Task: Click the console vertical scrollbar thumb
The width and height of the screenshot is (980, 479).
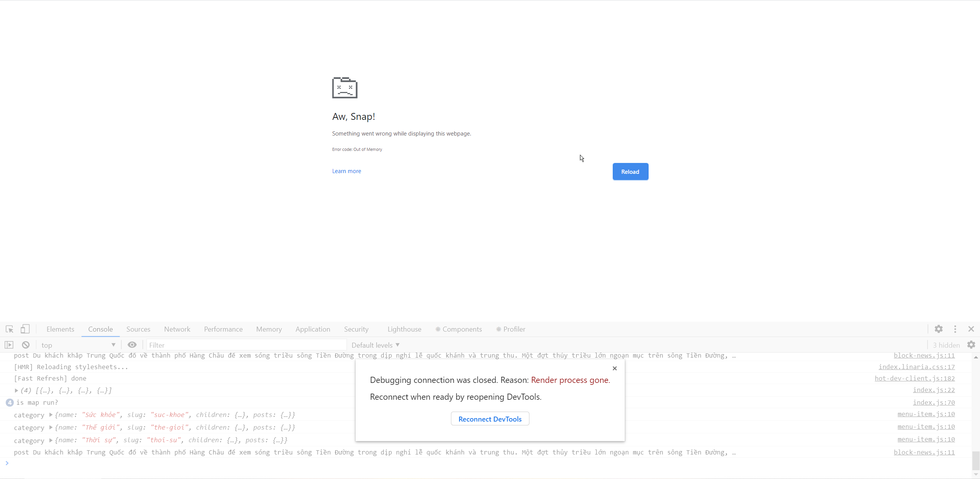Action: coord(976,460)
